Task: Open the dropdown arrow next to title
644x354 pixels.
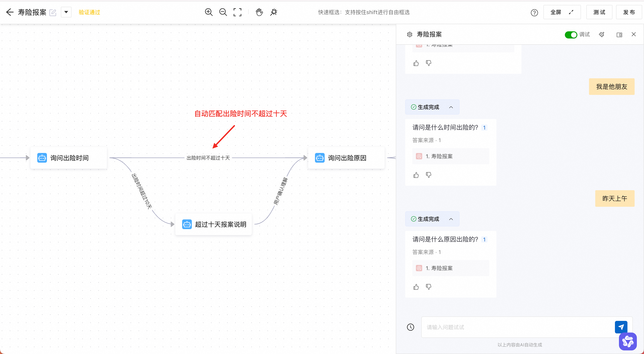Action: click(x=66, y=12)
